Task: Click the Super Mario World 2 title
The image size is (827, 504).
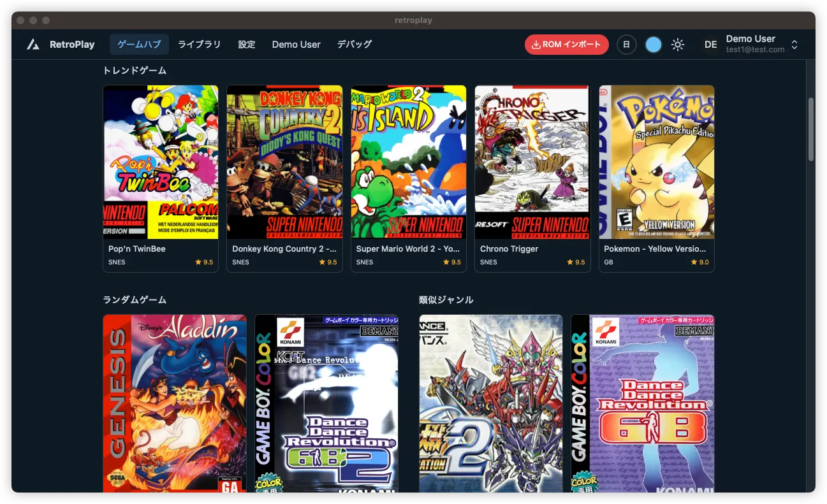Action: (x=408, y=249)
